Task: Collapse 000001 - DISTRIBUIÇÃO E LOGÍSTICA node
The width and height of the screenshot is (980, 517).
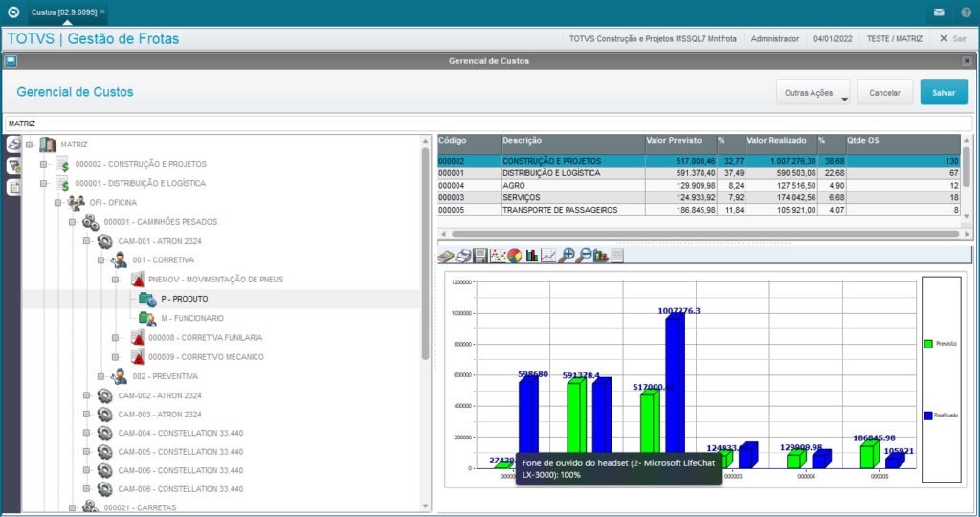Action: click(44, 183)
